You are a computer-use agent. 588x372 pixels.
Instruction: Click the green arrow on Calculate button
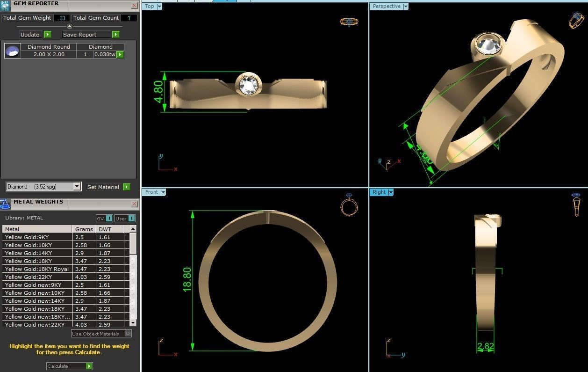(x=89, y=366)
